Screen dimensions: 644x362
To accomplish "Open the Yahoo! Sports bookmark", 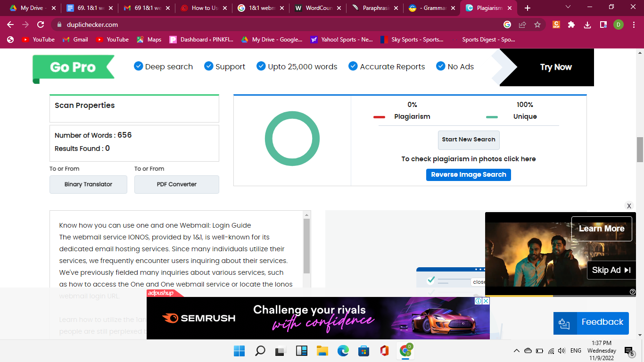I will click(x=342, y=40).
